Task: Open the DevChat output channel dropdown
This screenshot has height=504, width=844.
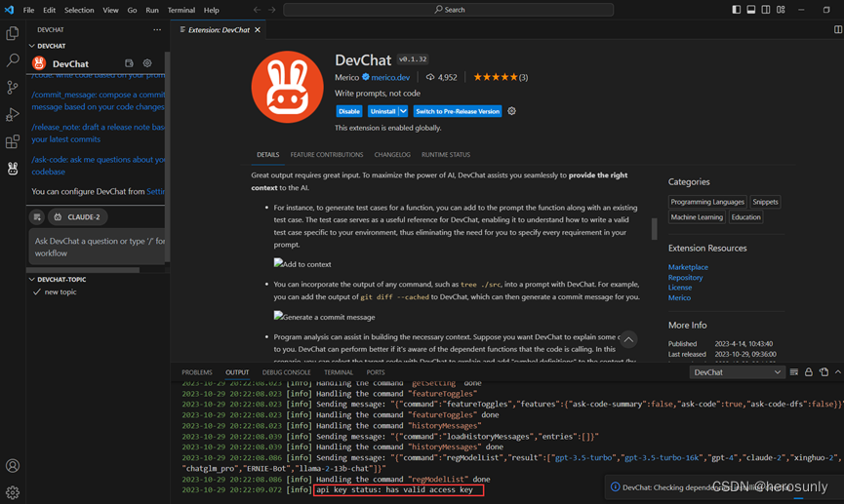Action: (737, 372)
